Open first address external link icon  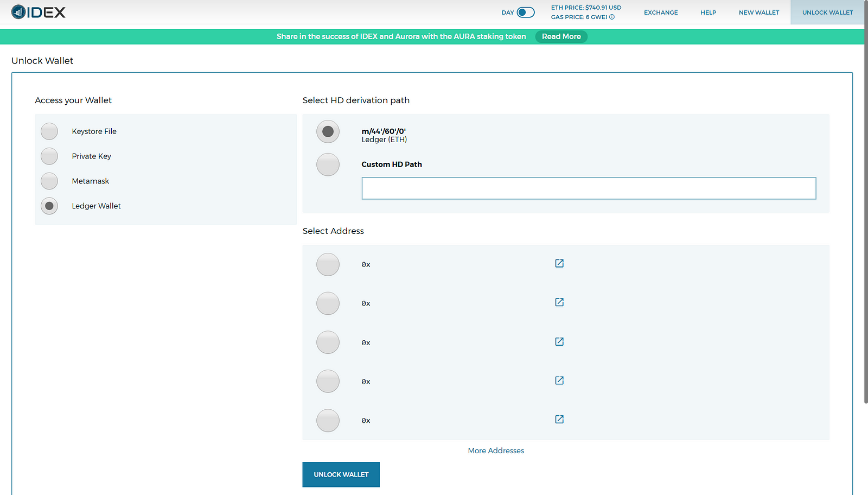click(559, 263)
